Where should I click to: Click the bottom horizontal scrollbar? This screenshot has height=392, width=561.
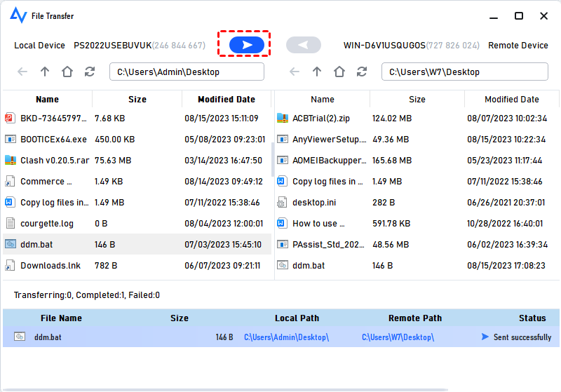click(x=225, y=390)
